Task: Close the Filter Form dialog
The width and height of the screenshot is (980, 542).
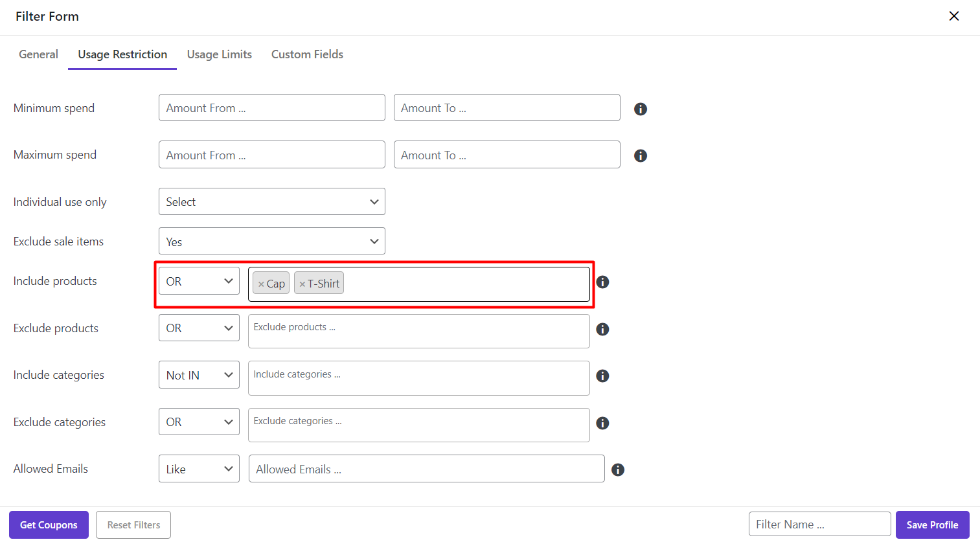Action: [953, 16]
